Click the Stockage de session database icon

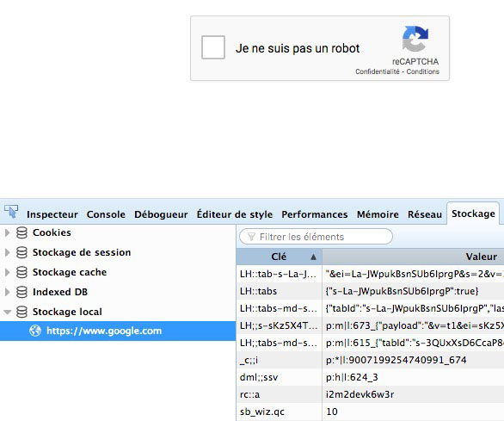pos(22,252)
